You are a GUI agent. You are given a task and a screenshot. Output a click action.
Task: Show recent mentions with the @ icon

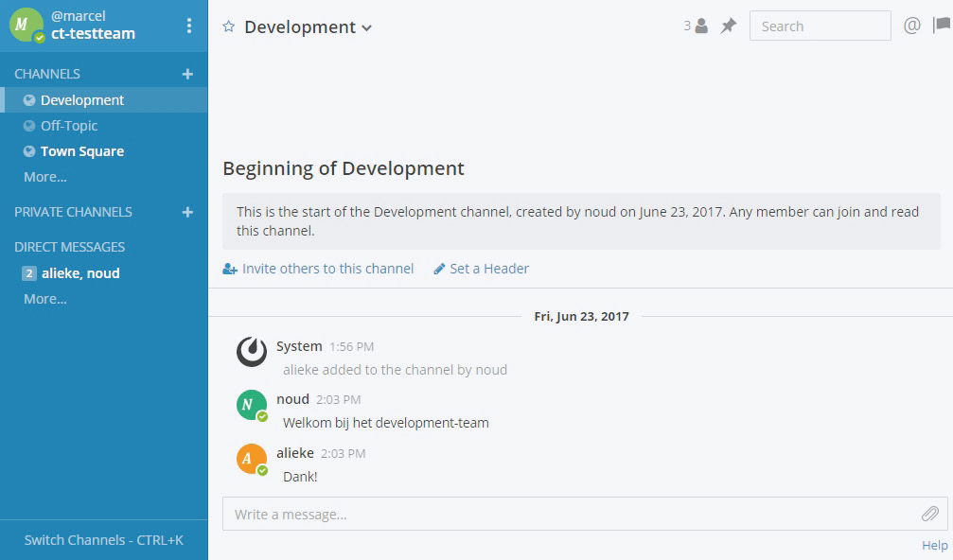(x=911, y=26)
